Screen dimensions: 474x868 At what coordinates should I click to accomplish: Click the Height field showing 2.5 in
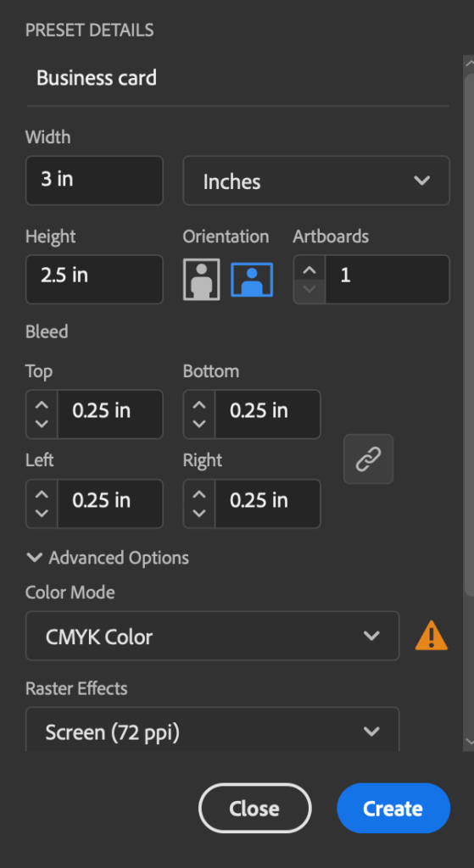click(x=95, y=279)
